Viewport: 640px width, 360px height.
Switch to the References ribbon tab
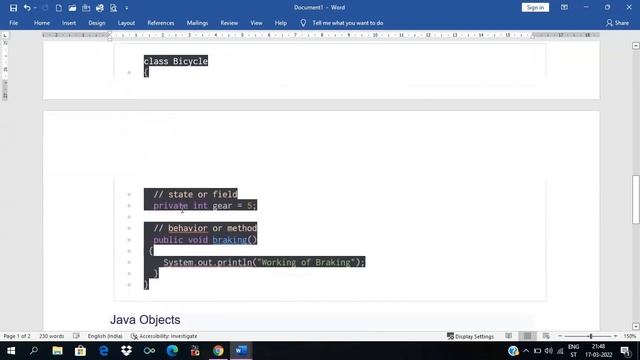coord(161,23)
